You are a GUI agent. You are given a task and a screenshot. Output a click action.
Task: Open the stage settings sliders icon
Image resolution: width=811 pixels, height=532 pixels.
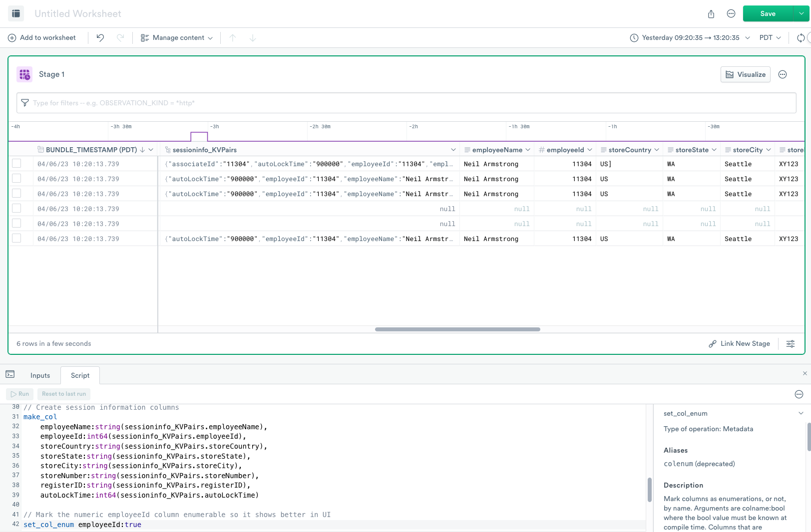point(791,344)
